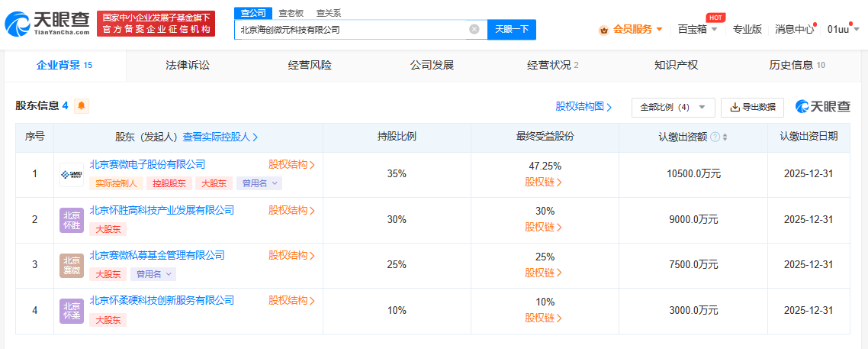Screen dimensions: 868x349
Task: Open 北京怀胜高科技产业发展有限公司 company link
Action: coord(162,210)
